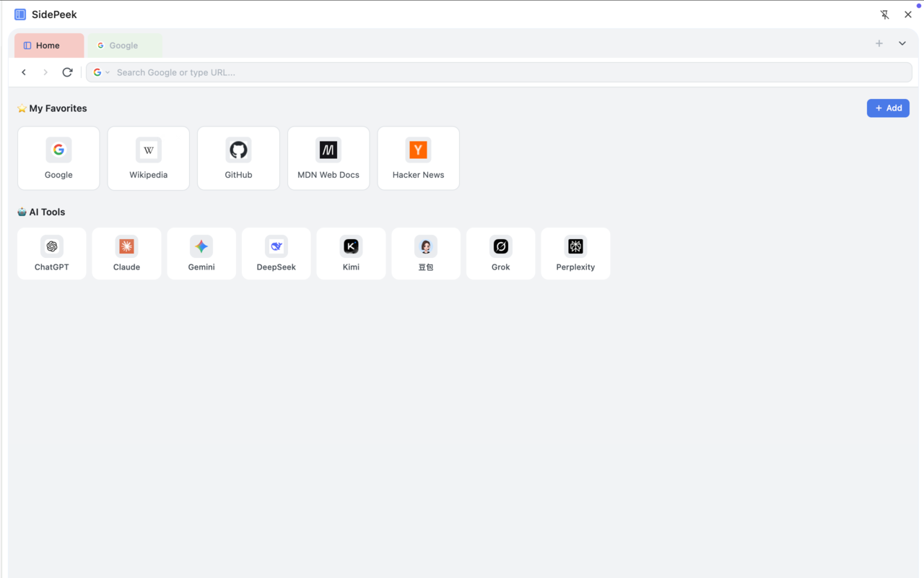Reload the page with the refresh icon

(67, 72)
